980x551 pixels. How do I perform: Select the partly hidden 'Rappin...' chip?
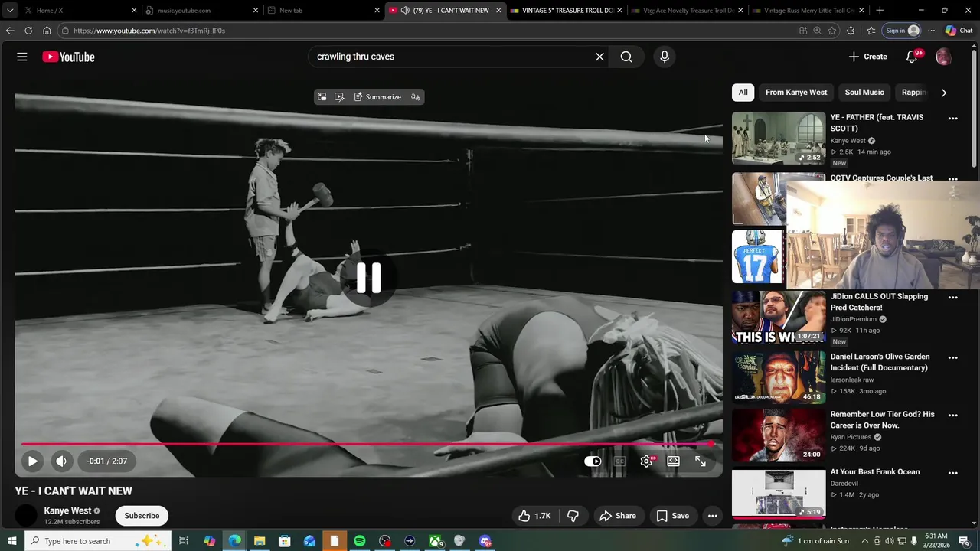click(914, 93)
